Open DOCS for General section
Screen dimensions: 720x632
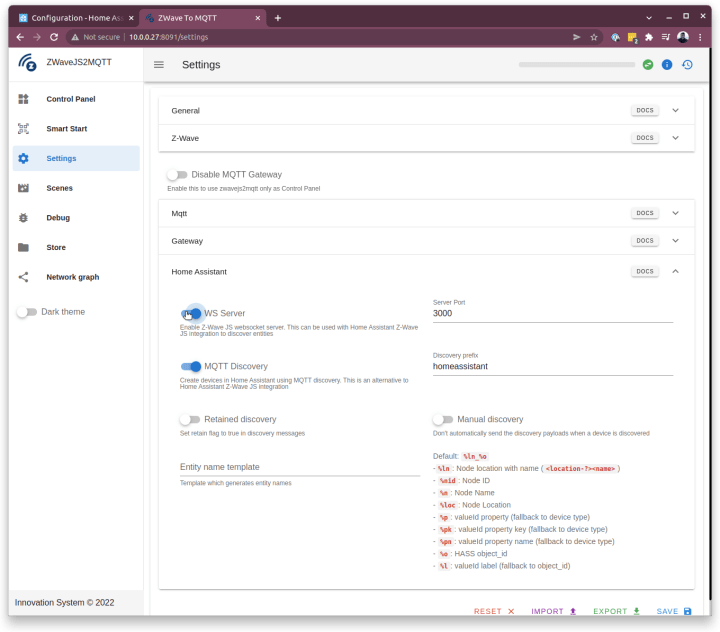(x=645, y=110)
